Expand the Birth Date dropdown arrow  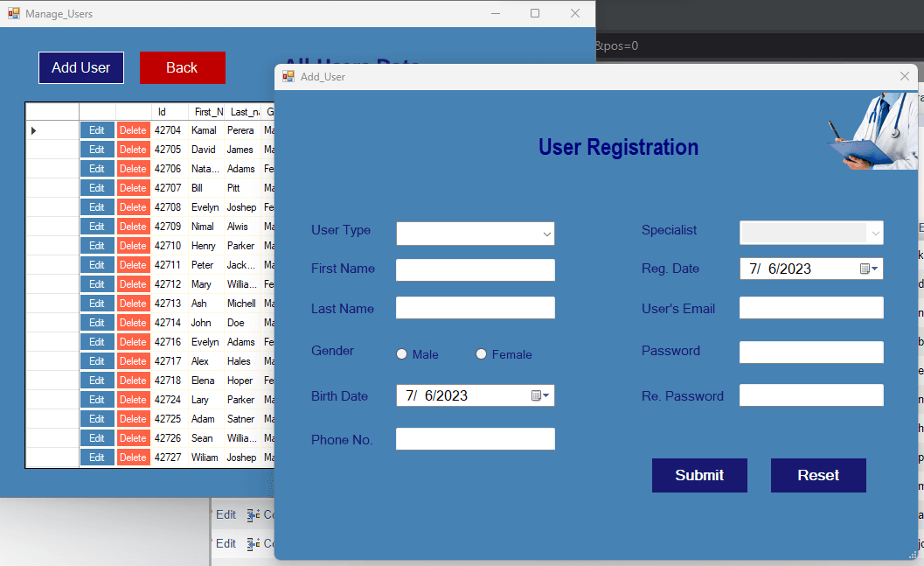(545, 395)
